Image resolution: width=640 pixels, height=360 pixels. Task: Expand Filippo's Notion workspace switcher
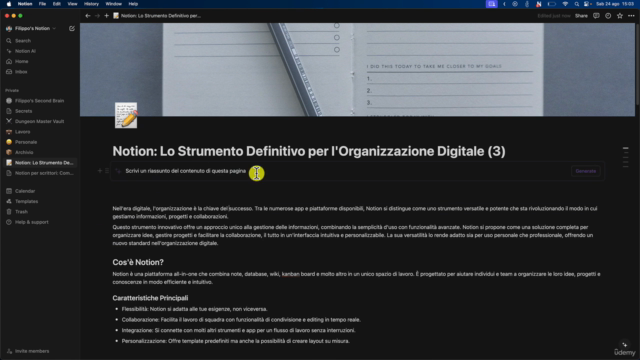pyautogui.click(x=31, y=28)
